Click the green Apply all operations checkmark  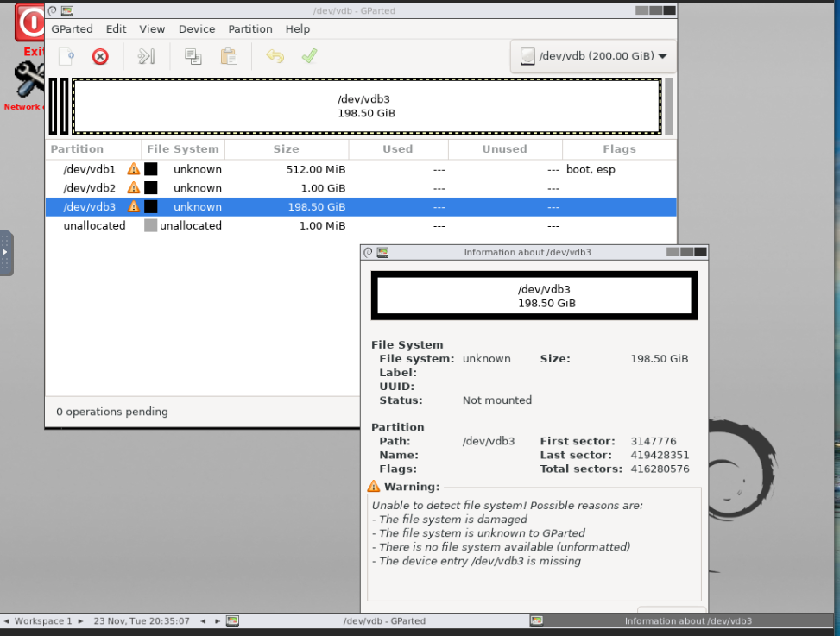pyautogui.click(x=310, y=56)
